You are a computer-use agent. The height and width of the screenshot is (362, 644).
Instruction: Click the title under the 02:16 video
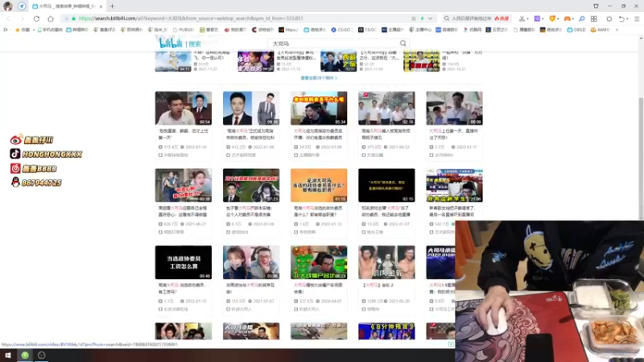click(x=386, y=134)
